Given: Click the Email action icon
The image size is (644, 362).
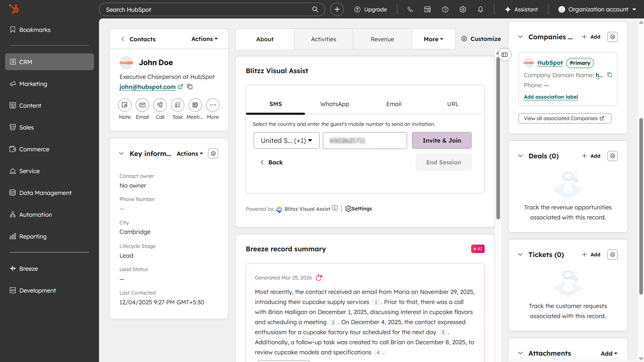Looking at the screenshot, I should click(x=142, y=105).
